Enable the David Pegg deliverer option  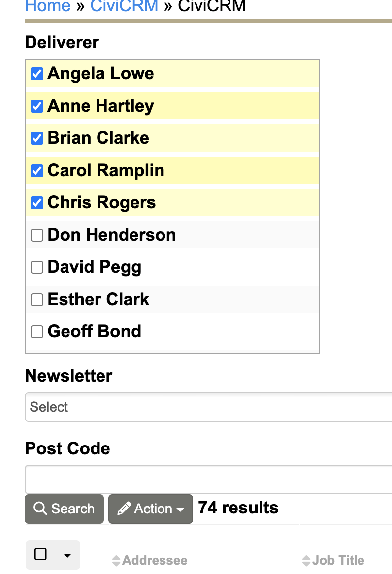(x=37, y=267)
